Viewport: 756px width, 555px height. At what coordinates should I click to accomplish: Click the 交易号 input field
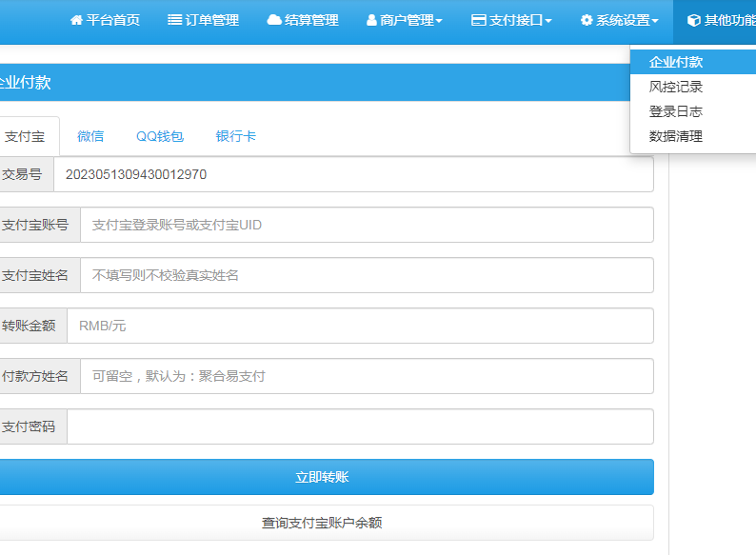pyautogui.click(x=353, y=174)
